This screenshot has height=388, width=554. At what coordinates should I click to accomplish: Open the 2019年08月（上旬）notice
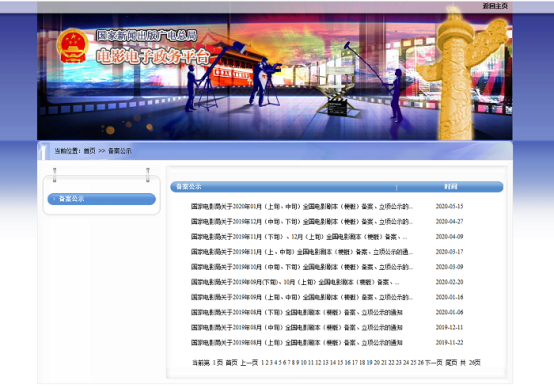click(297, 343)
